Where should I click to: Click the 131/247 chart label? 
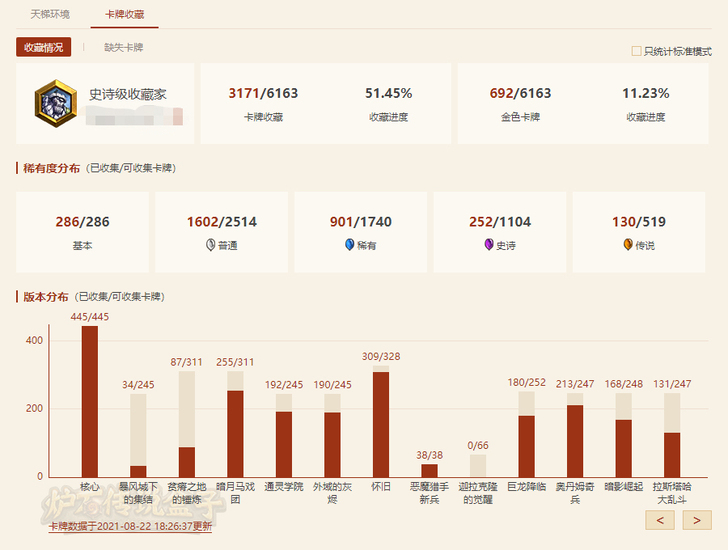coord(672,384)
